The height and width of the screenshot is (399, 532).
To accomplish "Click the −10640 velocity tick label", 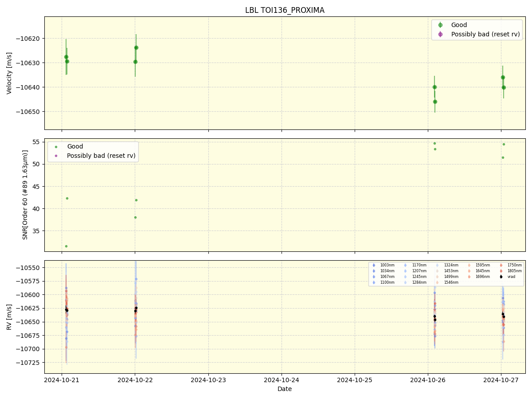I will coord(27,87).
